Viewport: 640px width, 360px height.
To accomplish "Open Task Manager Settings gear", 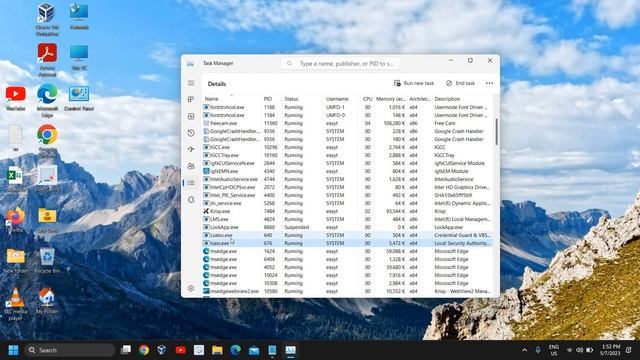I will [x=191, y=288].
